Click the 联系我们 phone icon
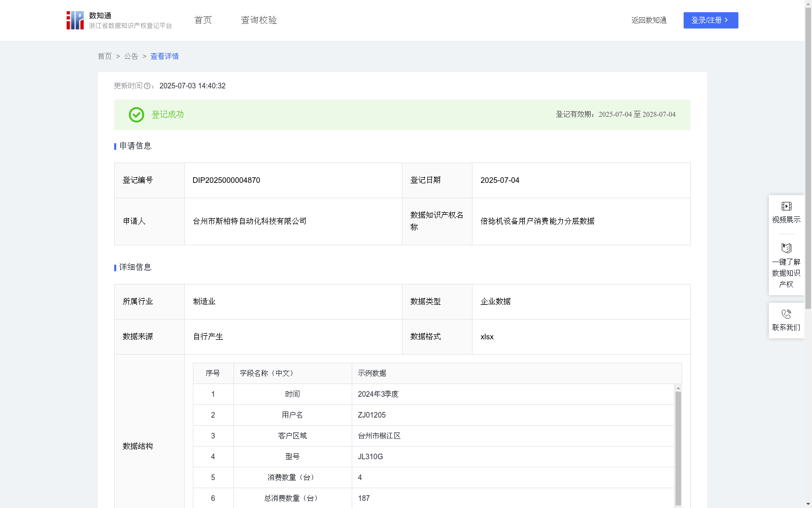The width and height of the screenshot is (812, 508). tap(786, 314)
